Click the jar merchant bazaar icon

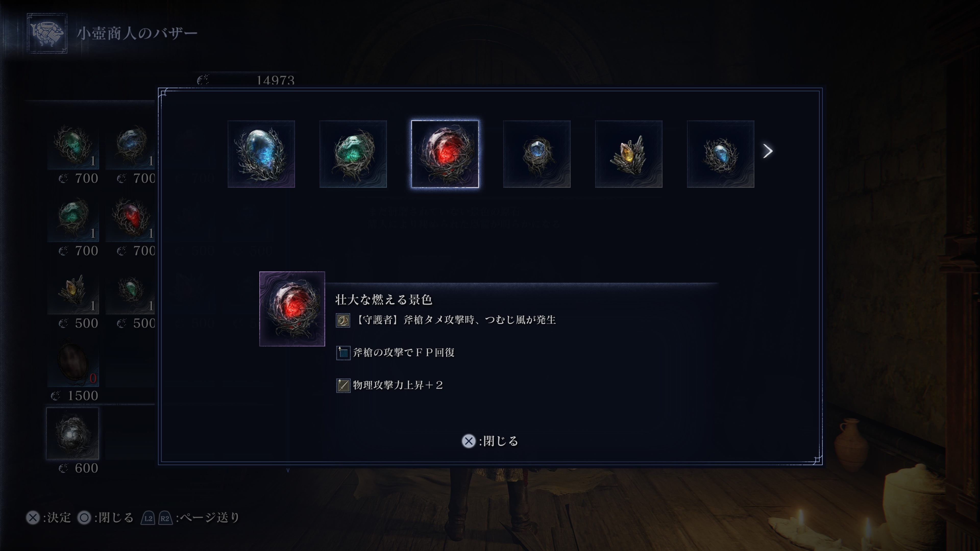[47, 33]
